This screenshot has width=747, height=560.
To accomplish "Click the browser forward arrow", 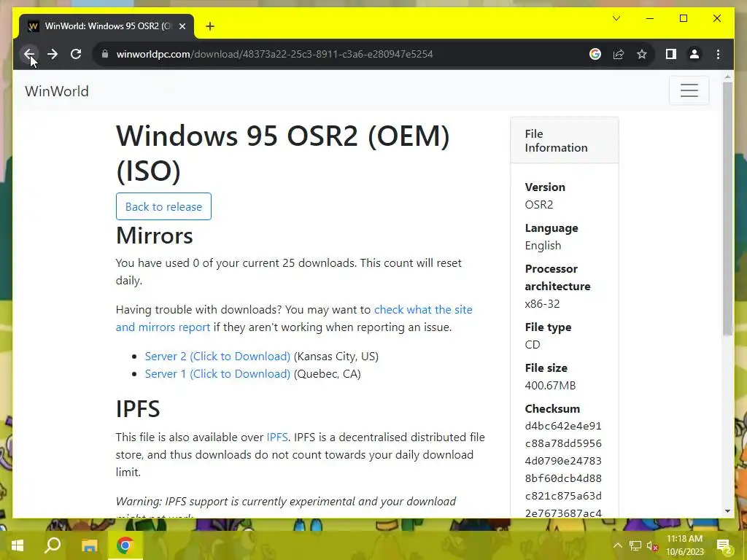I will [53, 54].
